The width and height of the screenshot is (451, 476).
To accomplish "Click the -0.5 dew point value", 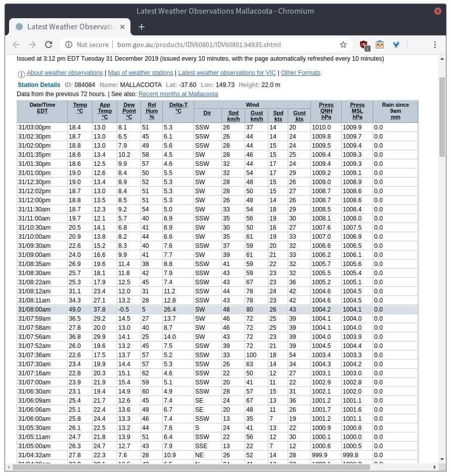I will tap(123, 310).
